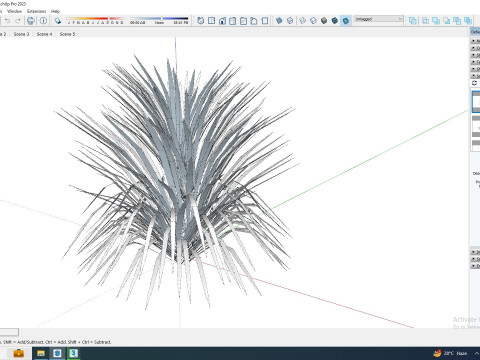Switch to the Right view

pyautogui.click(x=233, y=21)
